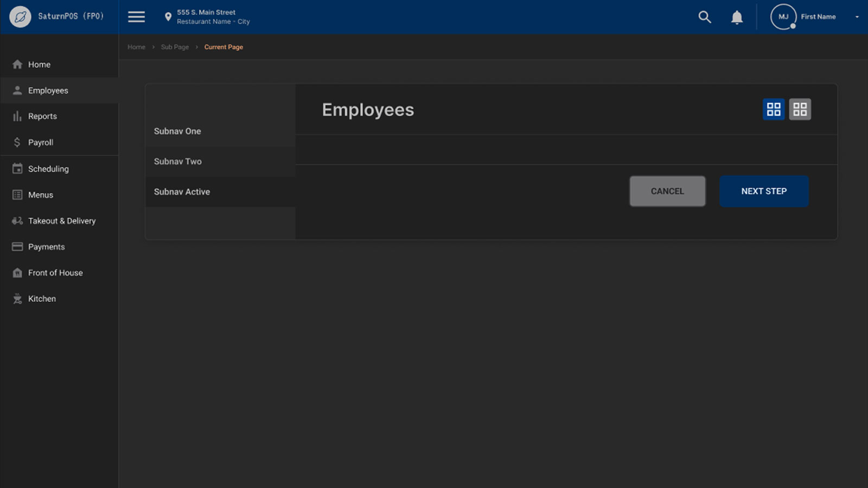
Task: Click the Payroll dollar sign icon
Action: point(17,142)
